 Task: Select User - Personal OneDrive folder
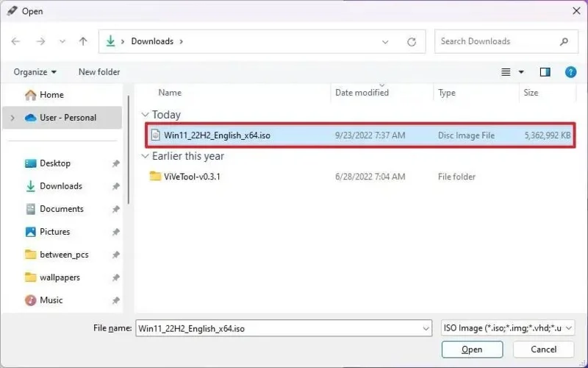(62, 118)
